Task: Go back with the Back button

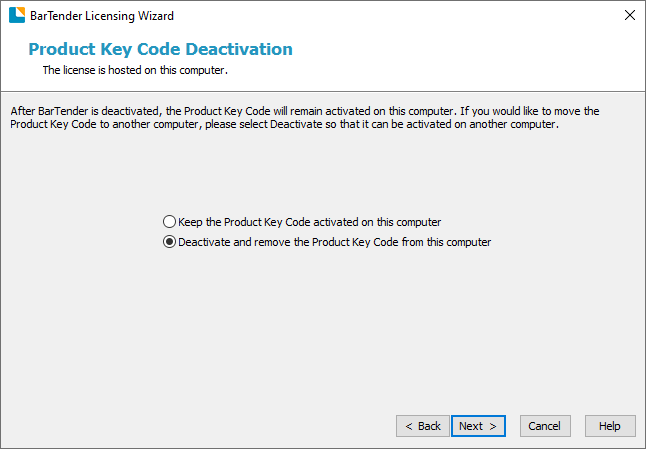Action: tap(421, 426)
